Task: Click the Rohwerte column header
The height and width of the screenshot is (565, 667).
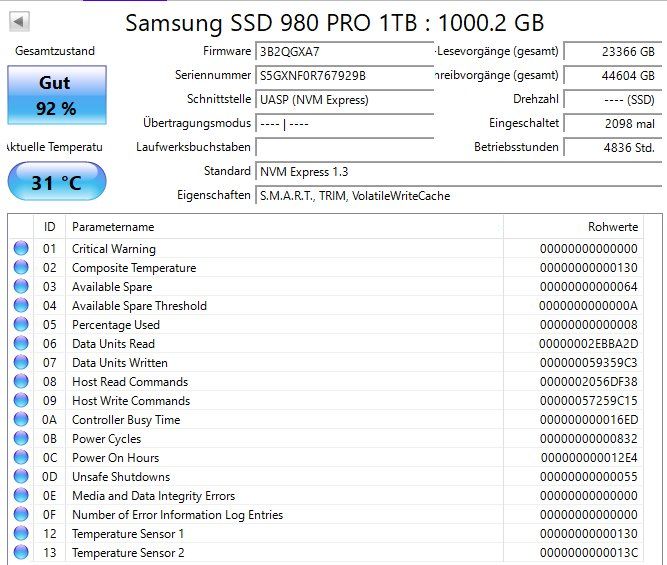Action: pos(573,227)
